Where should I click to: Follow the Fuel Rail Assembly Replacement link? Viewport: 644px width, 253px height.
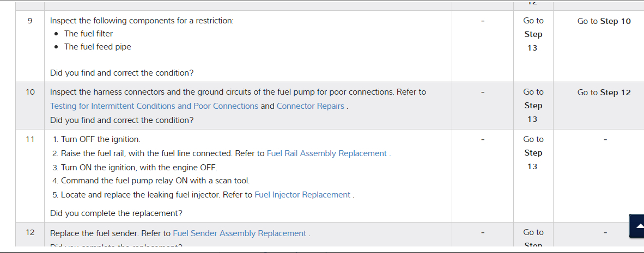[x=327, y=153]
